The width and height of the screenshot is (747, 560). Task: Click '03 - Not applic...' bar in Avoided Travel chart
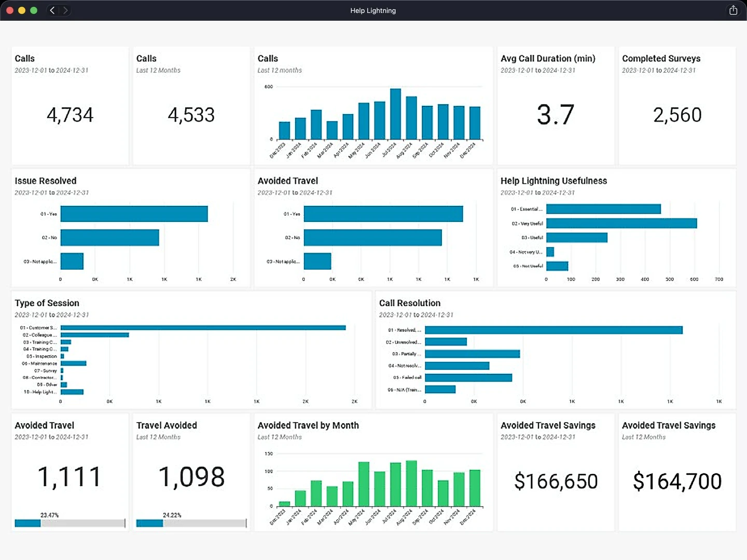(x=317, y=261)
